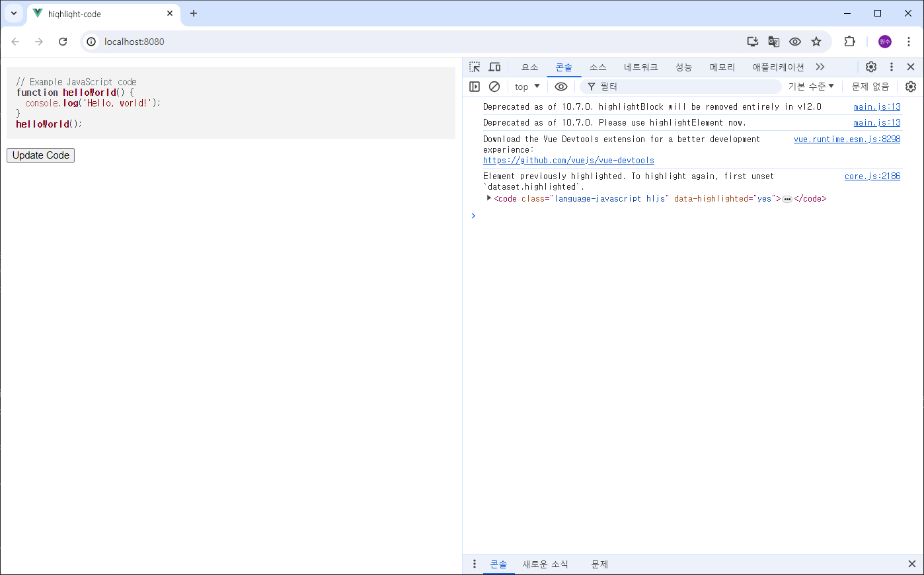Close the bottom drawer
Viewport: 924px width, 575px height.
coord(912,564)
